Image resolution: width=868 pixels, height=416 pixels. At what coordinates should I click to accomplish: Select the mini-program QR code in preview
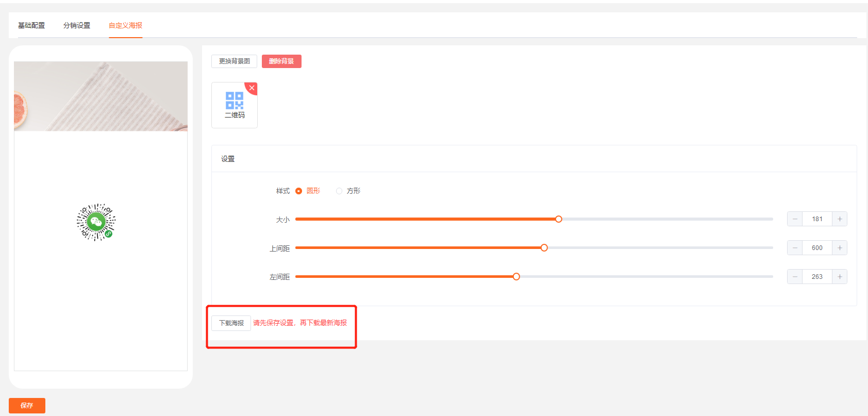96,222
